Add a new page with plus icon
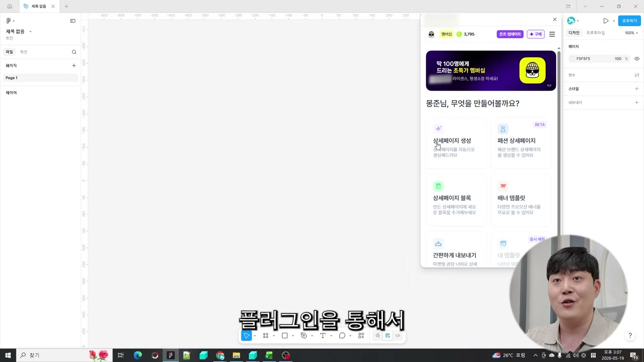Image resolution: width=644 pixels, height=362 pixels. 74,65
